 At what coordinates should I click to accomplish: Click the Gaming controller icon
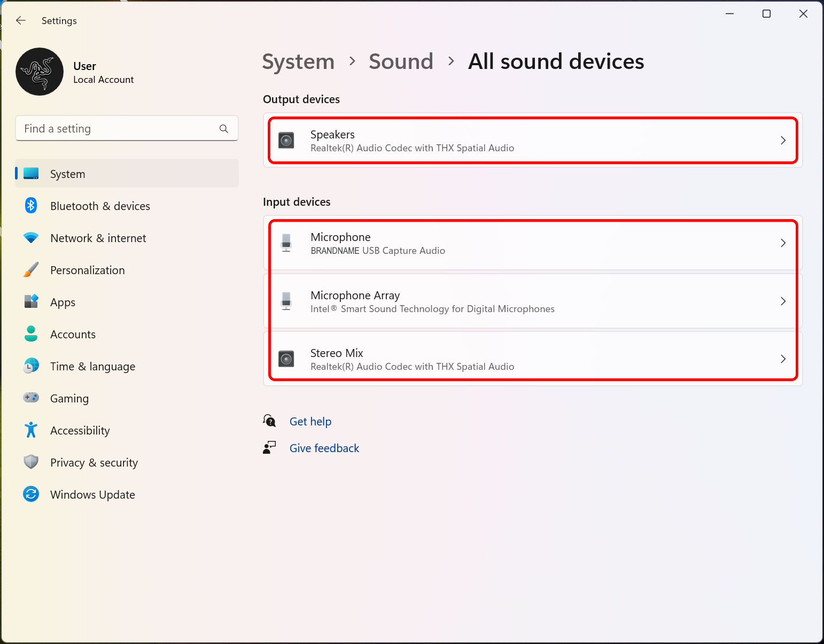[31, 398]
